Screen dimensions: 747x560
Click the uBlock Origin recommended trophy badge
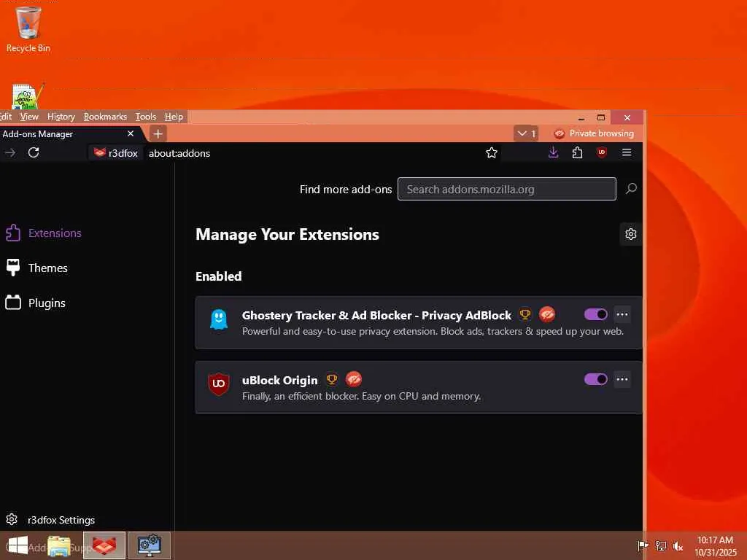332,379
